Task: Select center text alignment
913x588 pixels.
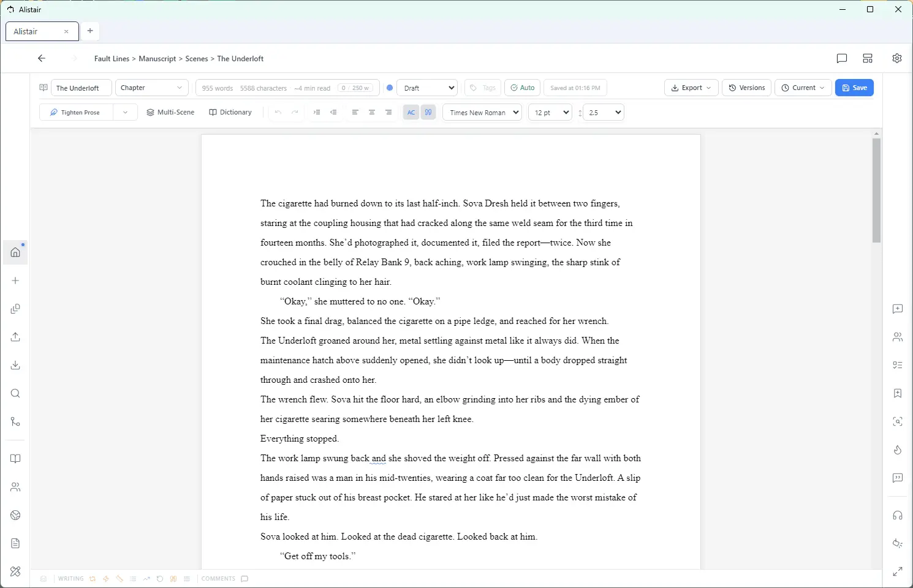Action: pos(372,113)
